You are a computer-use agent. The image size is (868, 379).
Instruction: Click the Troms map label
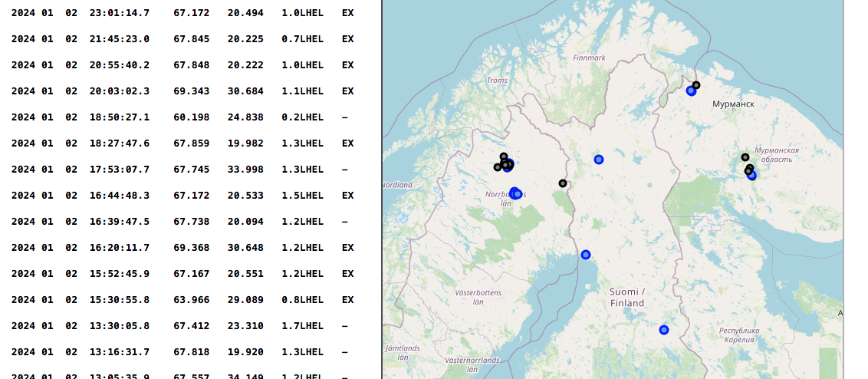(x=497, y=81)
